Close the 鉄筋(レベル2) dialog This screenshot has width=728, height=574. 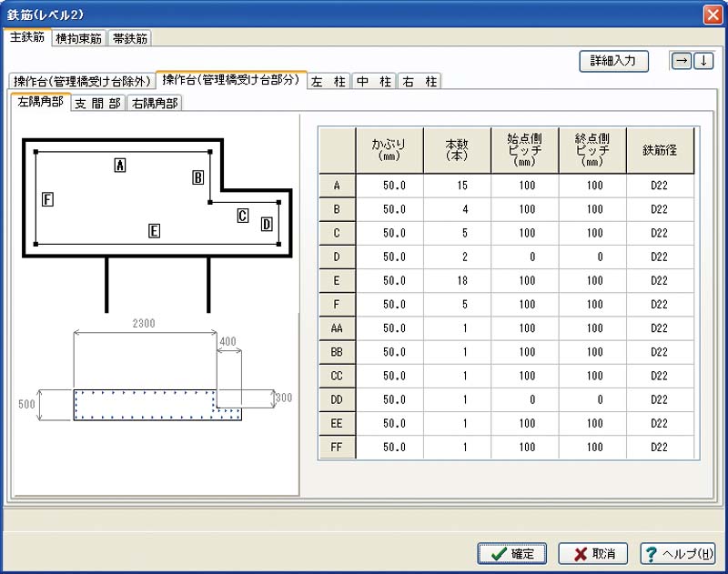point(713,15)
